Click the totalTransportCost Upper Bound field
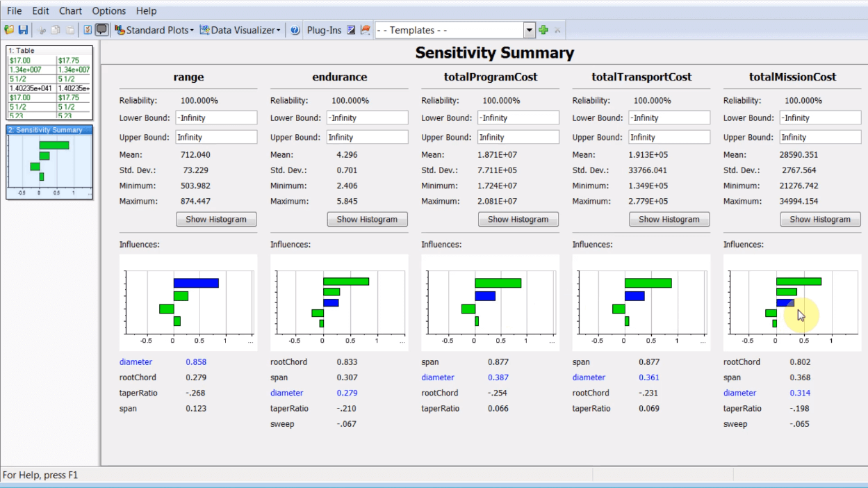 (x=669, y=137)
